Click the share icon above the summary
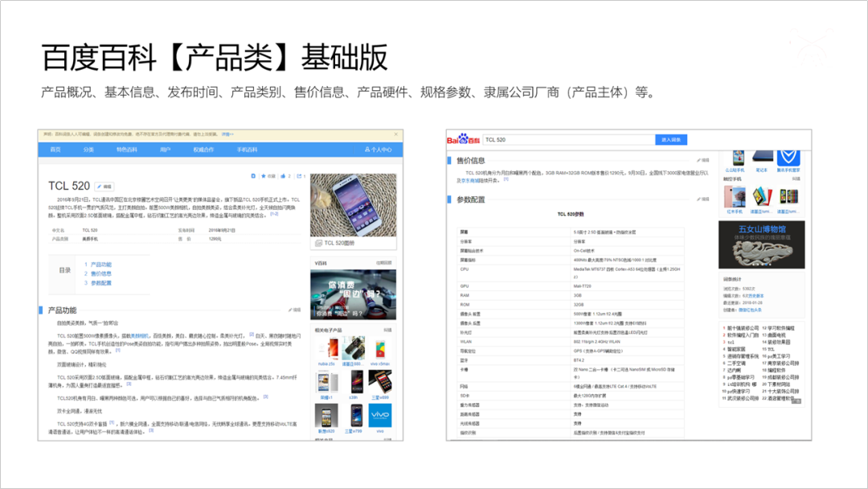Screen dimensions: 868x489 pyautogui.click(x=301, y=176)
